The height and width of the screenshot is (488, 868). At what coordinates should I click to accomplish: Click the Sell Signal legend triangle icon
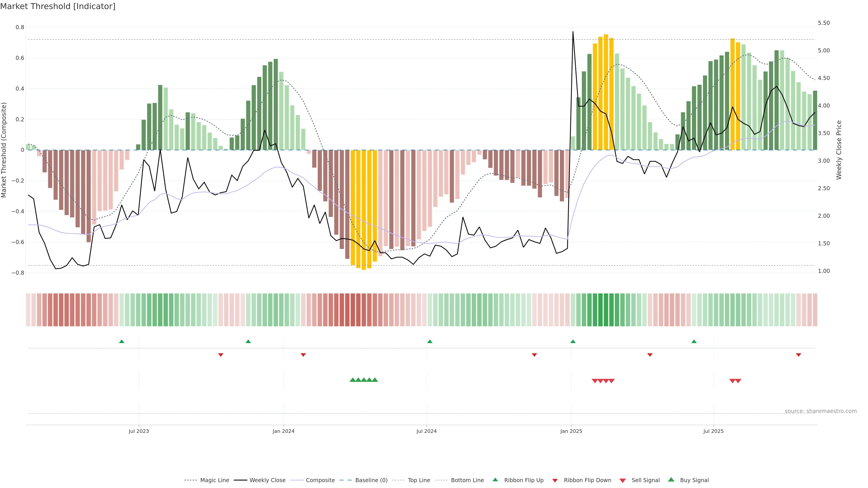tap(623, 480)
